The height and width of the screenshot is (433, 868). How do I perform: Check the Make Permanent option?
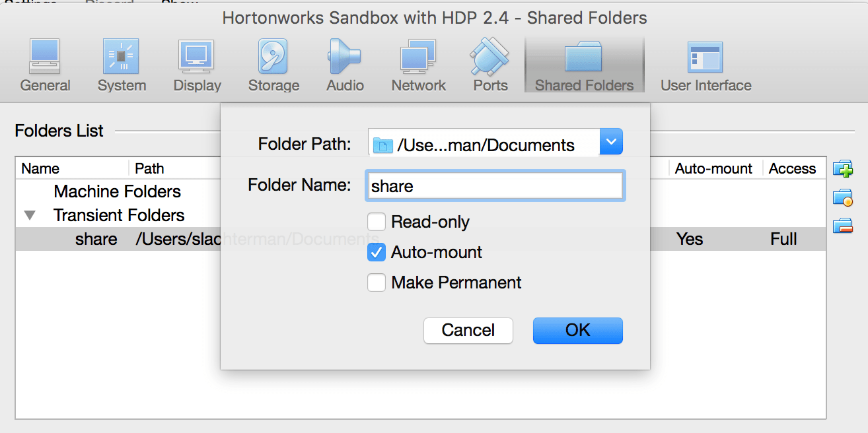tap(376, 283)
